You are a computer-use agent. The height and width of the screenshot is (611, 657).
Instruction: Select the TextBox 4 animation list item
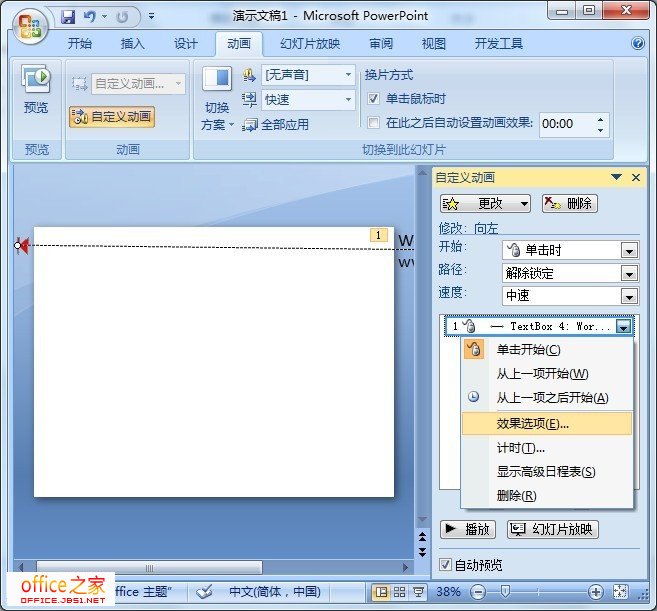click(539, 326)
